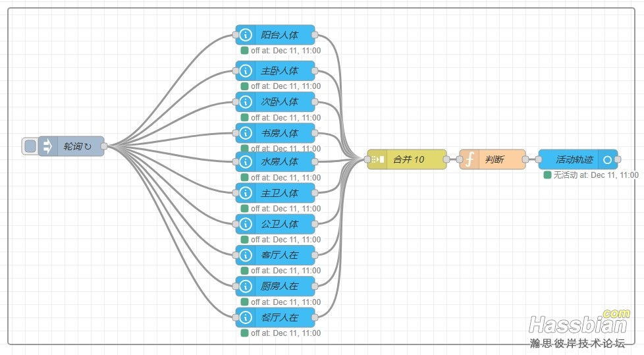Image resolution: width=644 pixels, height=355 pixels.
Task: Click the function icon on 判断 node
Action: 470,159
